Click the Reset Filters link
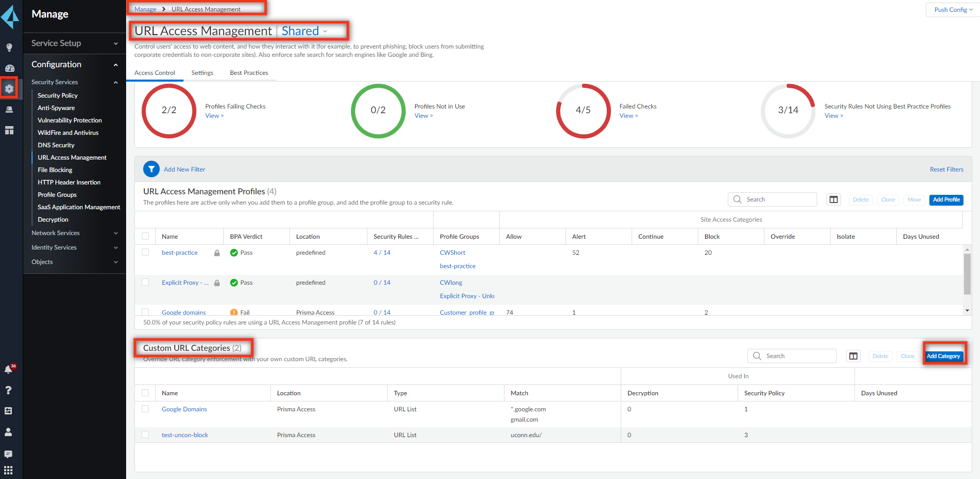Screen dimensions: 980x479 click(946, 169)
